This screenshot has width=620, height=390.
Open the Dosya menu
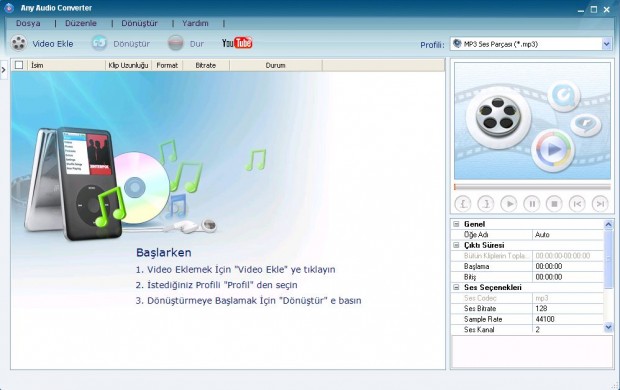pyautogui.click(x=28, y=23)
